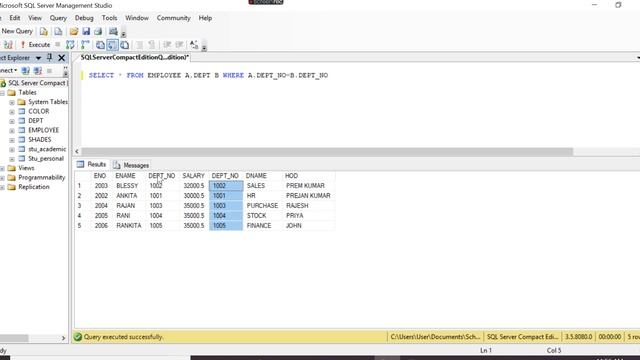Open the Community menu
Viewport: 640px width, 360px height.
173,18
